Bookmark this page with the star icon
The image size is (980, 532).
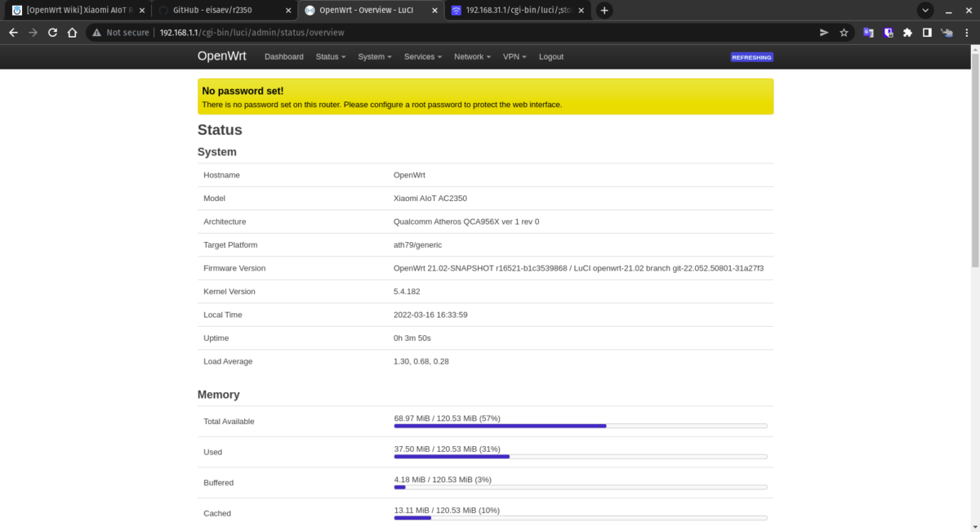[x=844, y=33]
